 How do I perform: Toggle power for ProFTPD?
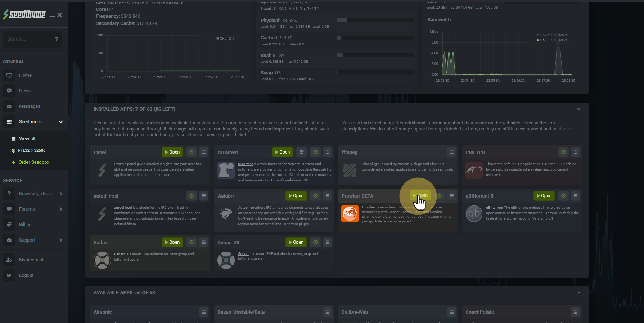coord(563,152)
